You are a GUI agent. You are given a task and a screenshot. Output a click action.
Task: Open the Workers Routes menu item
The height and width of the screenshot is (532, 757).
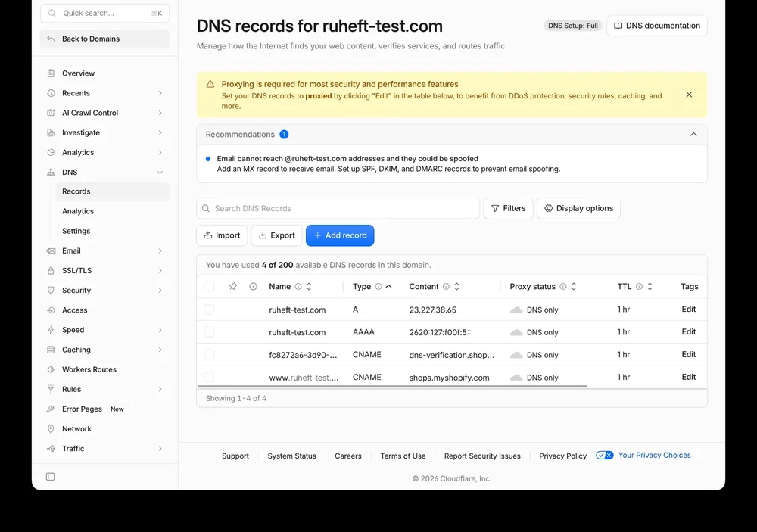[104, 370]
